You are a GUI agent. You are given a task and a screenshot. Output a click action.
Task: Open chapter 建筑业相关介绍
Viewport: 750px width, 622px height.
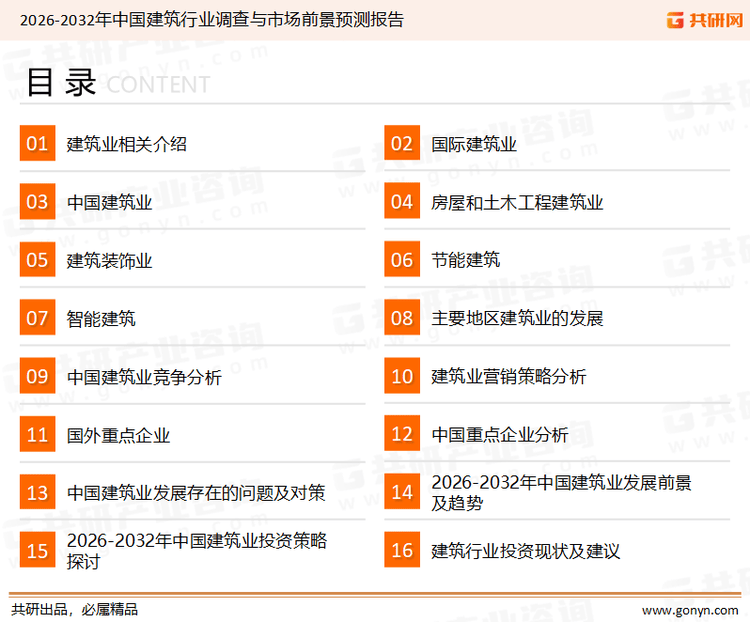pyautogui.click(x=127, y=144)
